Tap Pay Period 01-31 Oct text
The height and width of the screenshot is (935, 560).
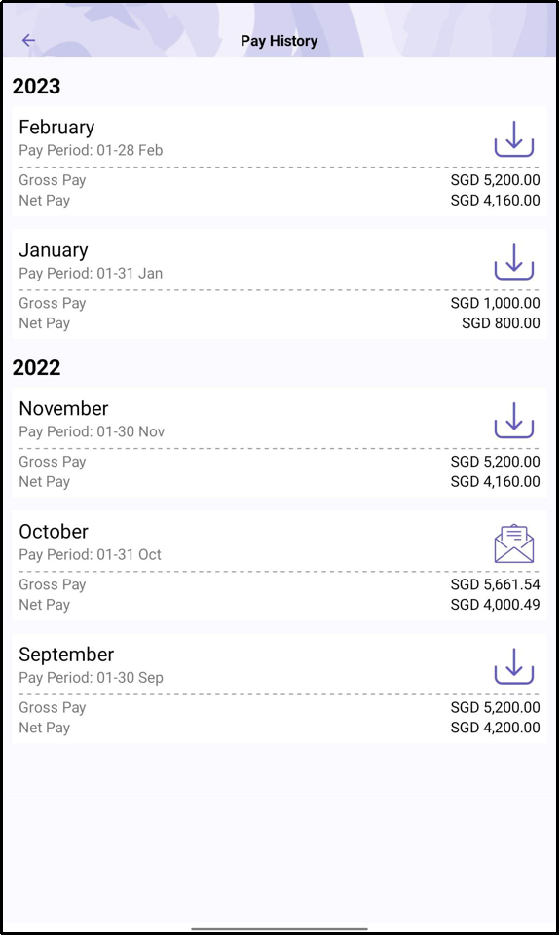[90, 554]
